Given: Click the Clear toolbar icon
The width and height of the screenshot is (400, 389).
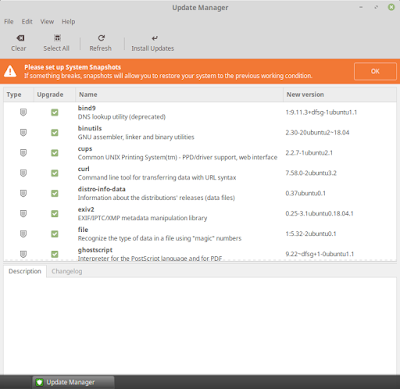Looking at the screenshot, I should click(x=20, y=38).
